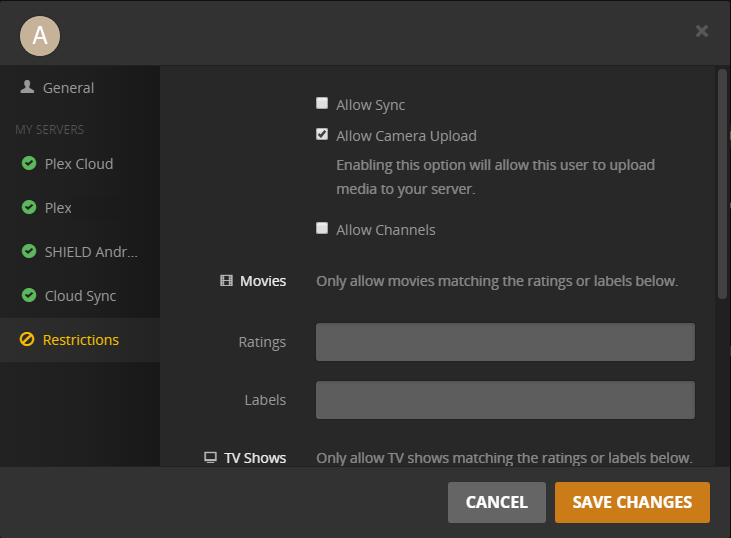Click green status icon for SHIELD Android
731x538 pixels.
point(29,251)
